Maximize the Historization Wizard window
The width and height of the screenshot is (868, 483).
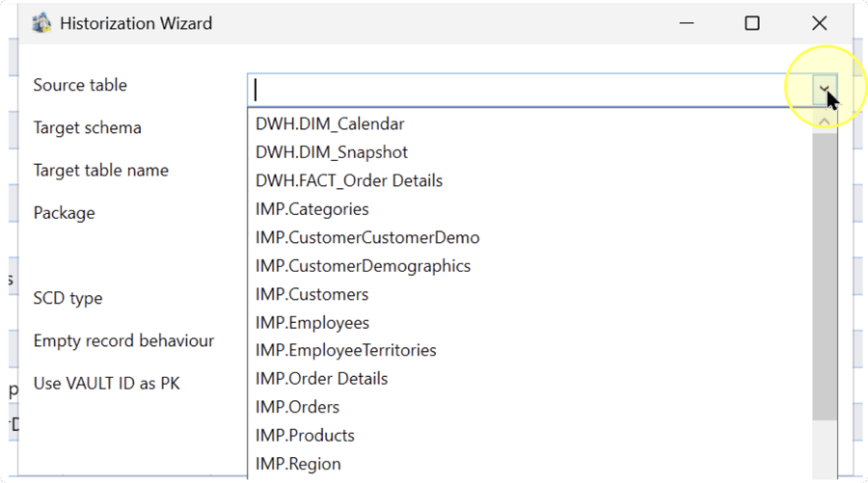751,23
